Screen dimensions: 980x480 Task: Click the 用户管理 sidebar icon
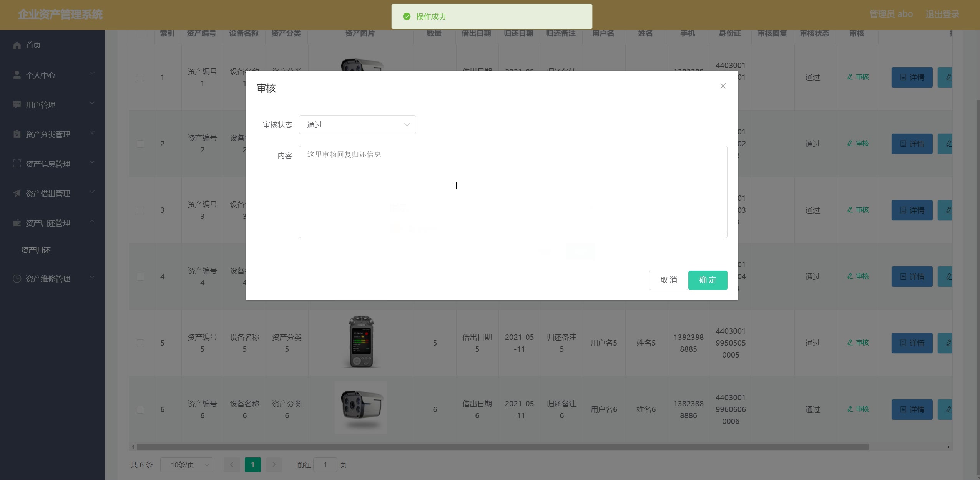pyautogui.click(x=17, y=104)
